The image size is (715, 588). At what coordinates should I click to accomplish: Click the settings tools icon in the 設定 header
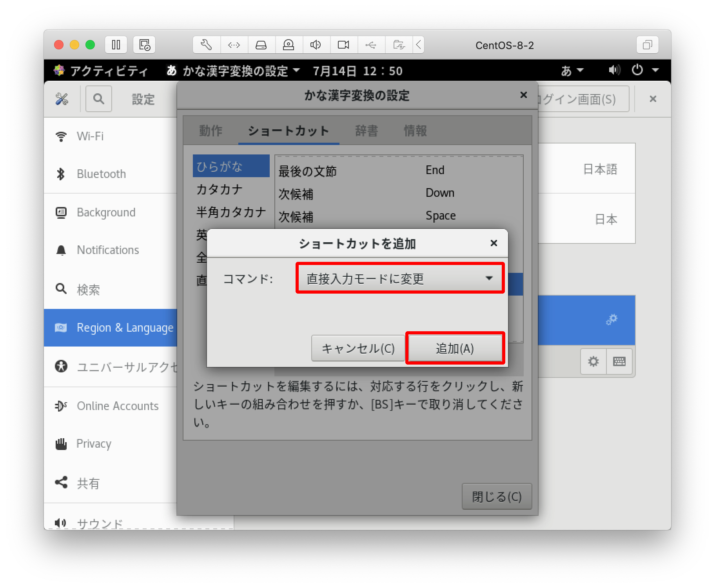[62, 99]
